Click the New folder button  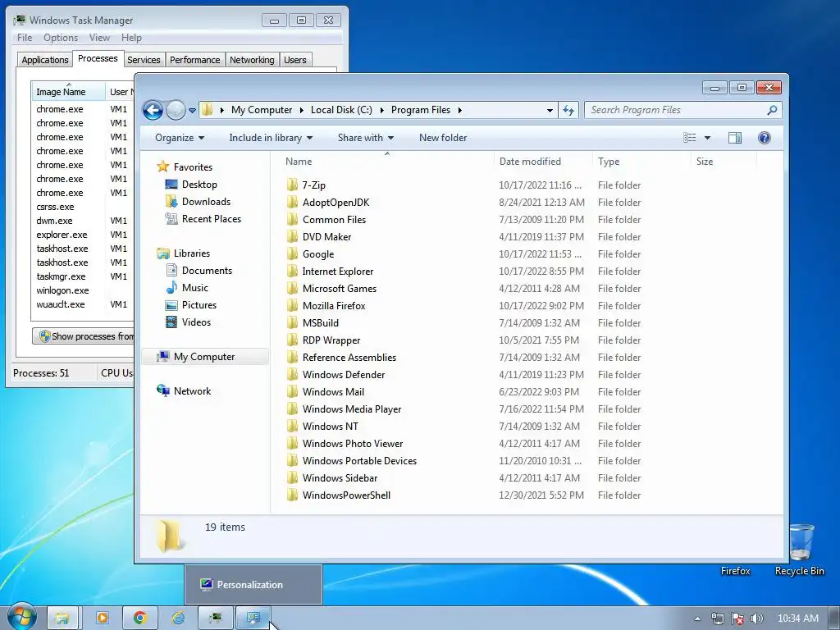(443, 138)
